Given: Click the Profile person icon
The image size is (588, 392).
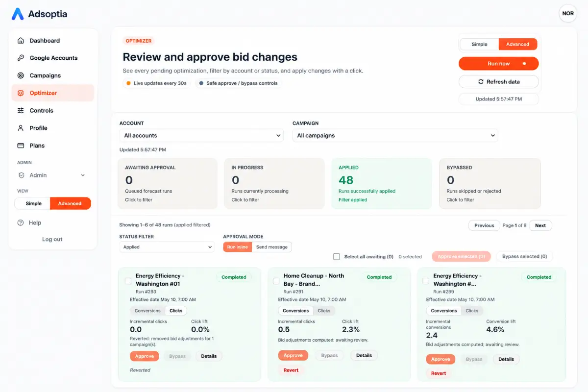Looking at the screenshot, I should [x=21, y=128].
